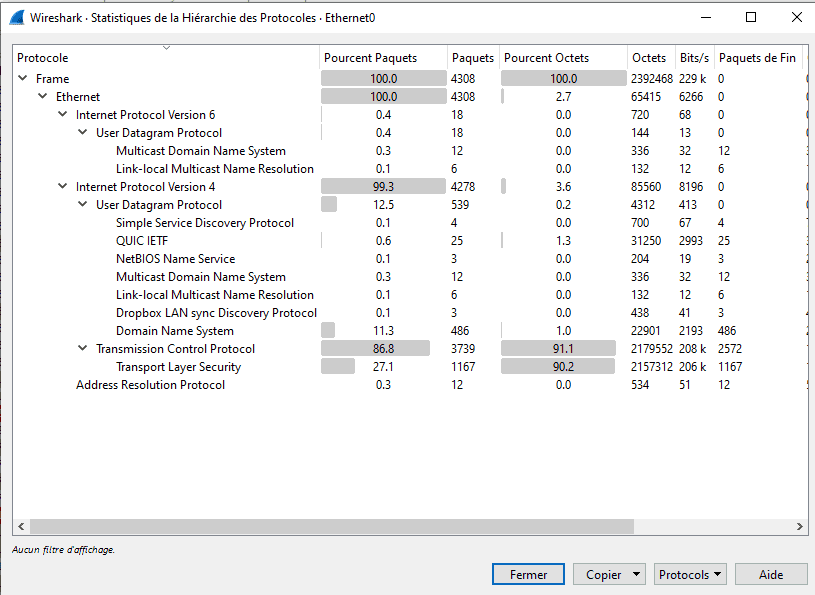Open the Copier dropdown button
Viewport: 815px width, 595px height.
pyautogui.click(x=609, y=574)
